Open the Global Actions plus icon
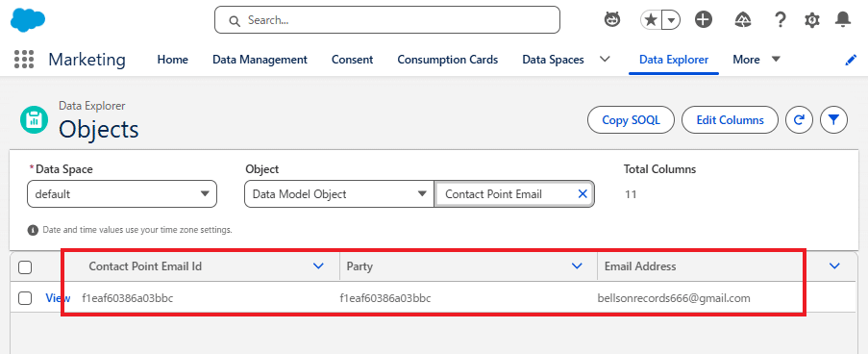 pyautogui.click(x=704, y=20)
